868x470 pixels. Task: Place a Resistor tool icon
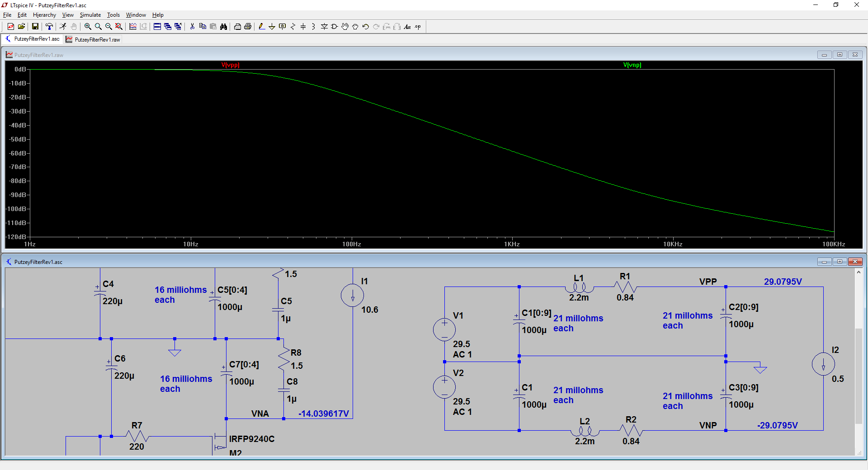pos(293,27)
